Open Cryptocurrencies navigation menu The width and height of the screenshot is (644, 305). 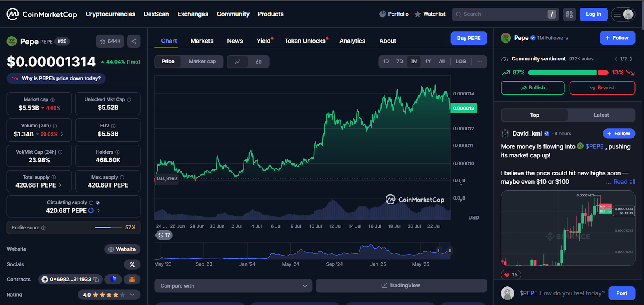[110, 14]
